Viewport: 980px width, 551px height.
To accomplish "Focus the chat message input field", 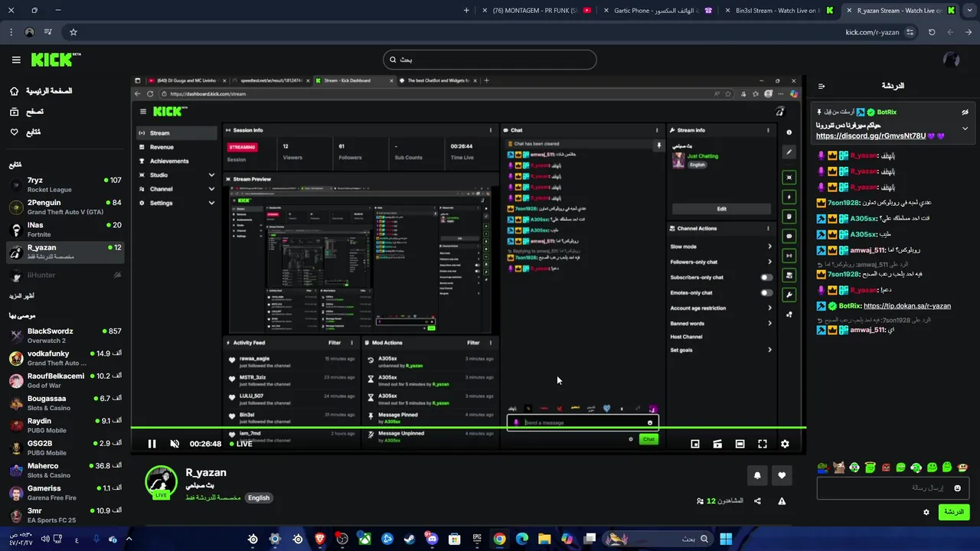I will click(x=893, y=488).
